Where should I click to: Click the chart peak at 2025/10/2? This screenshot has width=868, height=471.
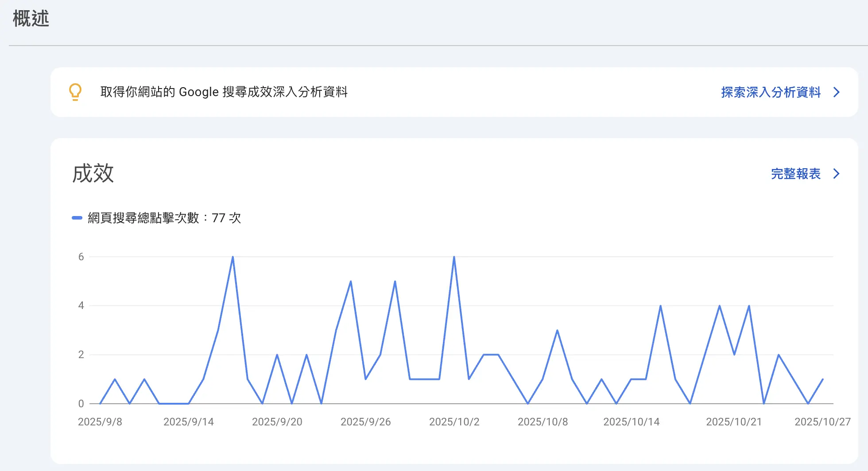point(454,257)
